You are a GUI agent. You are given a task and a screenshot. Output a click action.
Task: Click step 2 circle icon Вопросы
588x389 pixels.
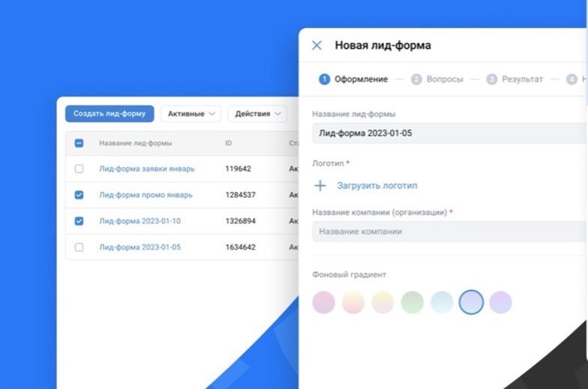416,79
